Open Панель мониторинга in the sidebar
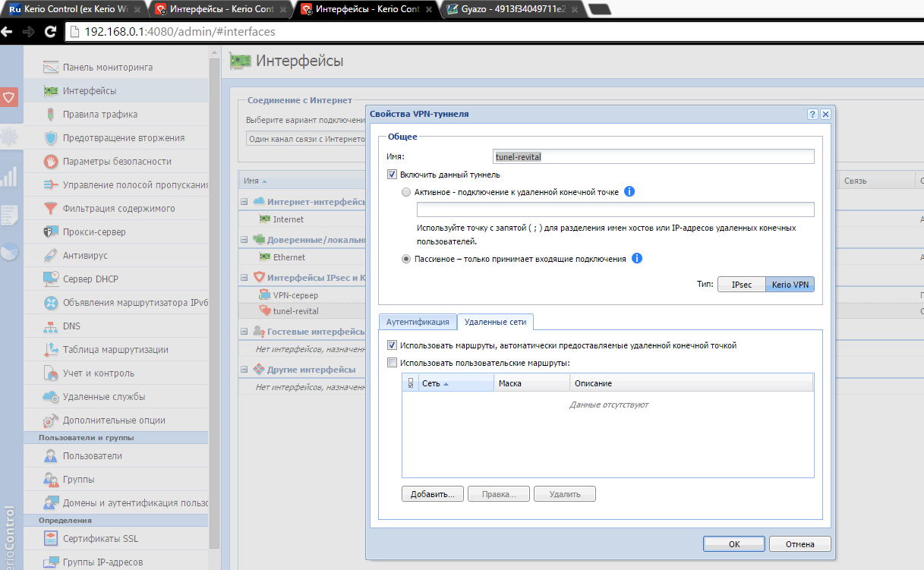This screenshot has width=924, height=570. [108, 67]
